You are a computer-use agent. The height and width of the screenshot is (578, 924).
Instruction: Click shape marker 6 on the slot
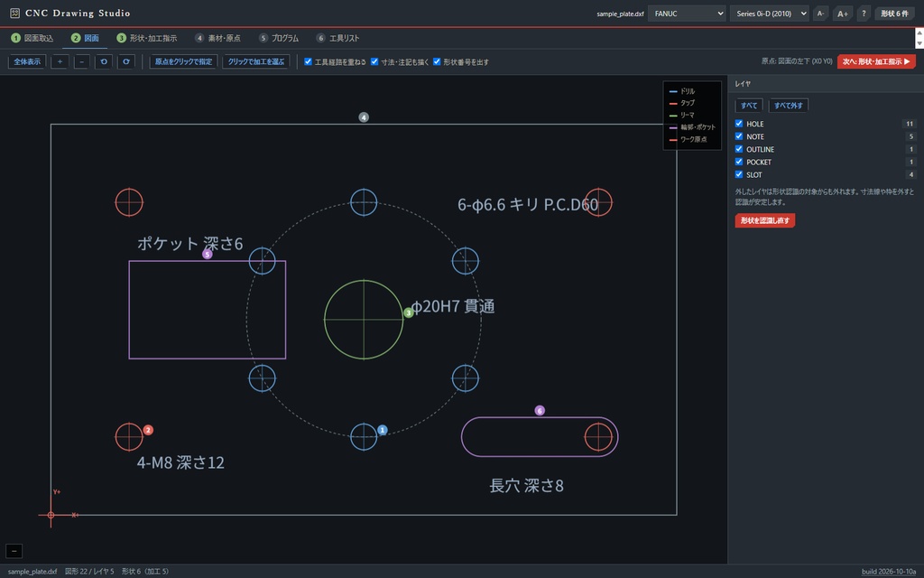pyautogui.click(x=540, y=411)
